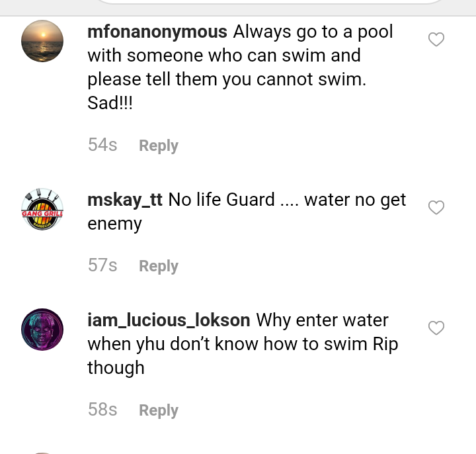Like iam_lucious_lokson's comment with heart icon
476x454 pixels.
[x=436, y=328]
